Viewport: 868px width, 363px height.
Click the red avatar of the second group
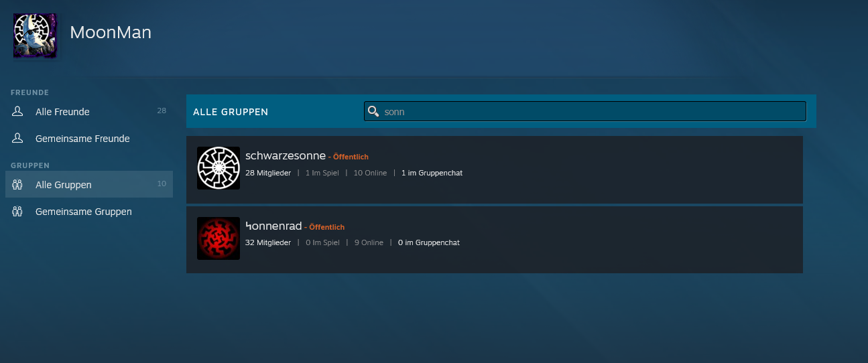(x=219, y=238)
